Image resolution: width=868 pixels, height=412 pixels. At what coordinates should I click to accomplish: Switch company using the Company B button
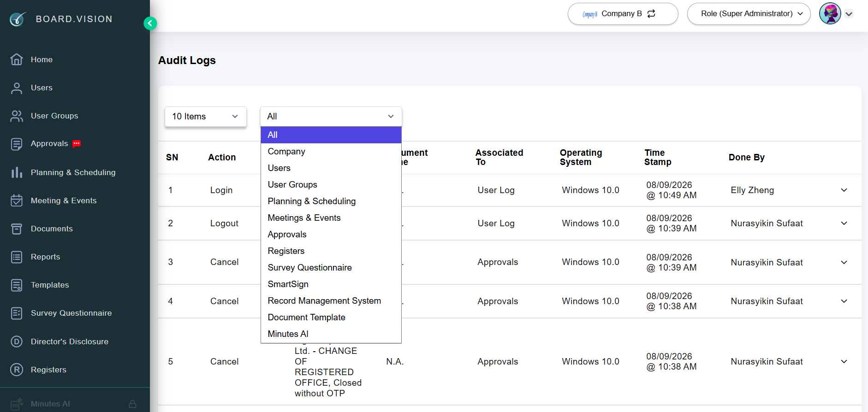pyautogui.click(x=623, y=14)
